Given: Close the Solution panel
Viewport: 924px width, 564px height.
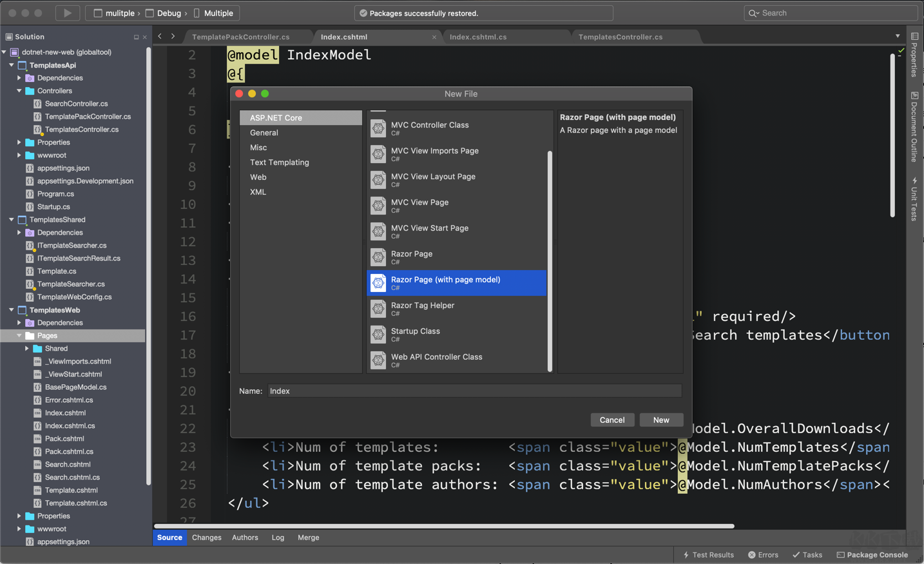Looking at the screenshot, I should (x=144, y=37).
